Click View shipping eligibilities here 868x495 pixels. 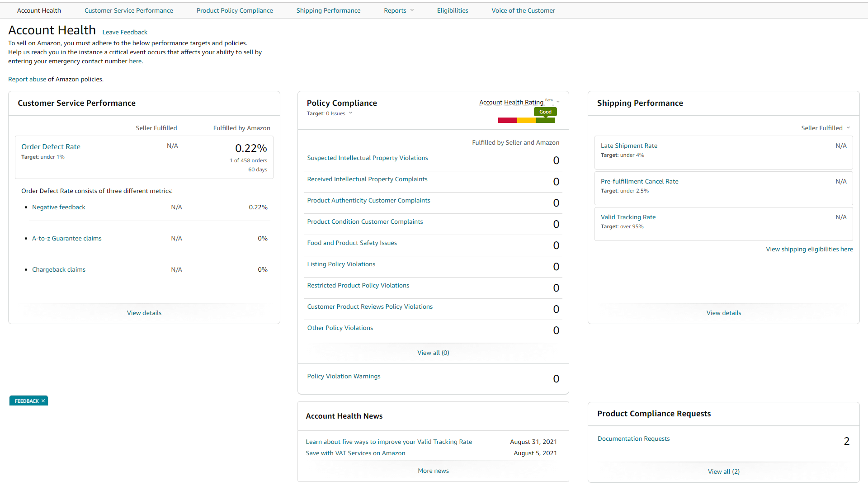(809, 249)
